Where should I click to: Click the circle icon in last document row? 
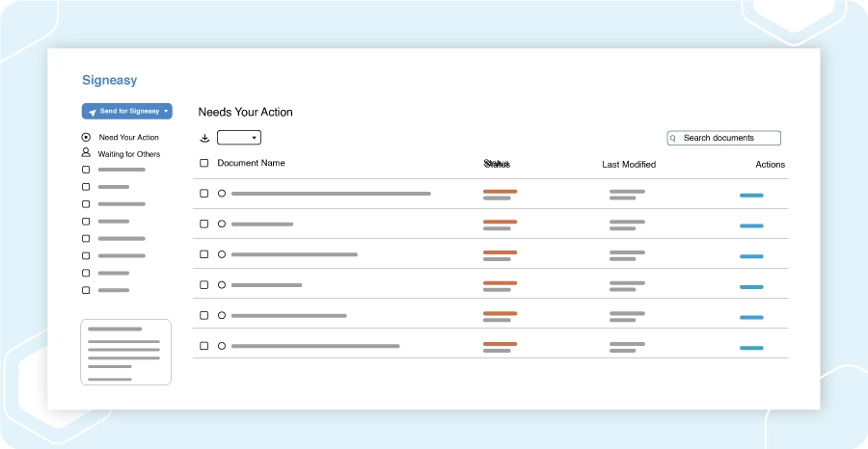[222, 346]
